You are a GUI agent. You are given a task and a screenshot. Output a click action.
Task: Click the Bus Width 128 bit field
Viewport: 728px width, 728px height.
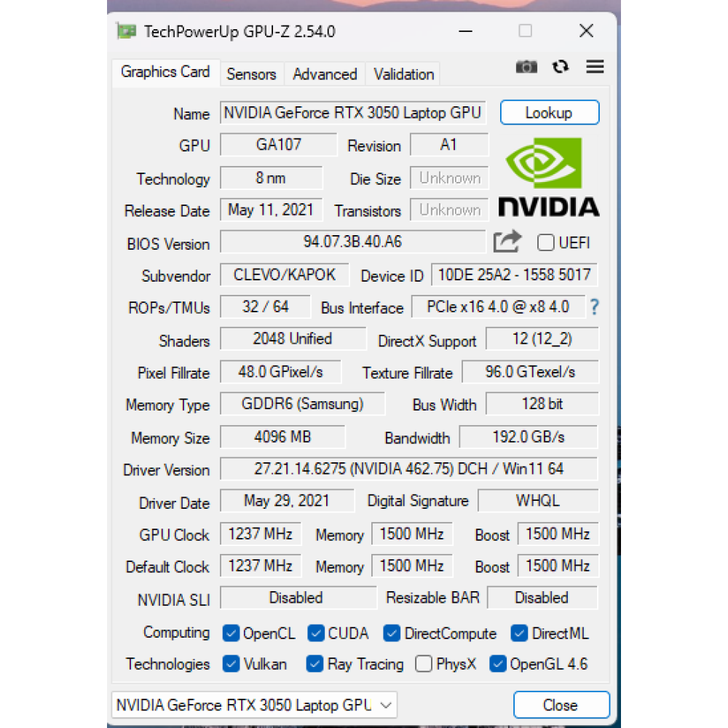click(x=542, y=404)
